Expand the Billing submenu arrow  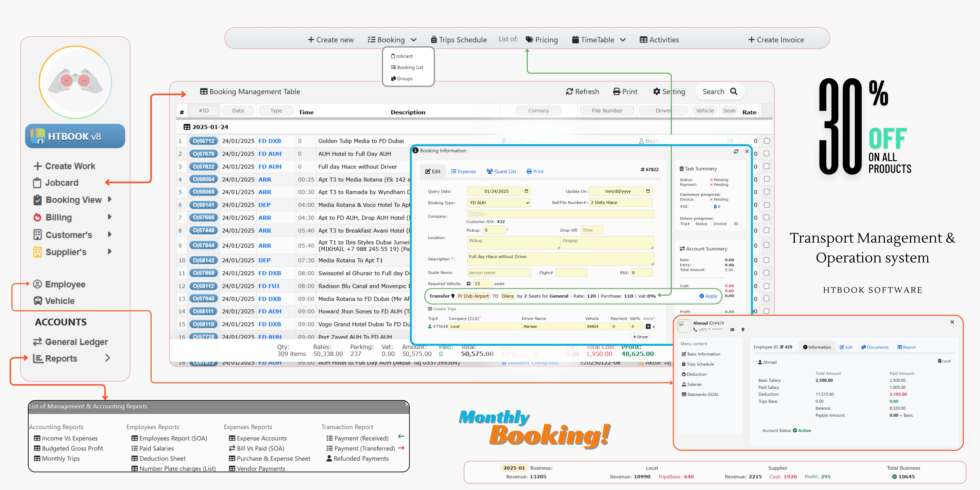tap(110, 217)
